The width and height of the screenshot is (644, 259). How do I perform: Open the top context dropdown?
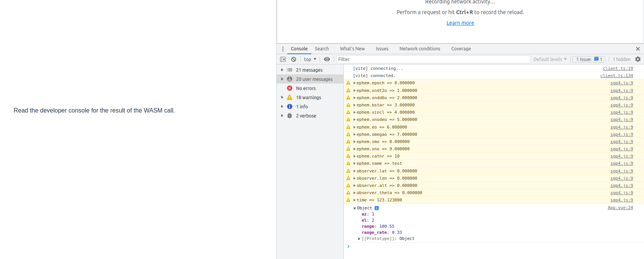pyautogui.click(x=310, y=59)
